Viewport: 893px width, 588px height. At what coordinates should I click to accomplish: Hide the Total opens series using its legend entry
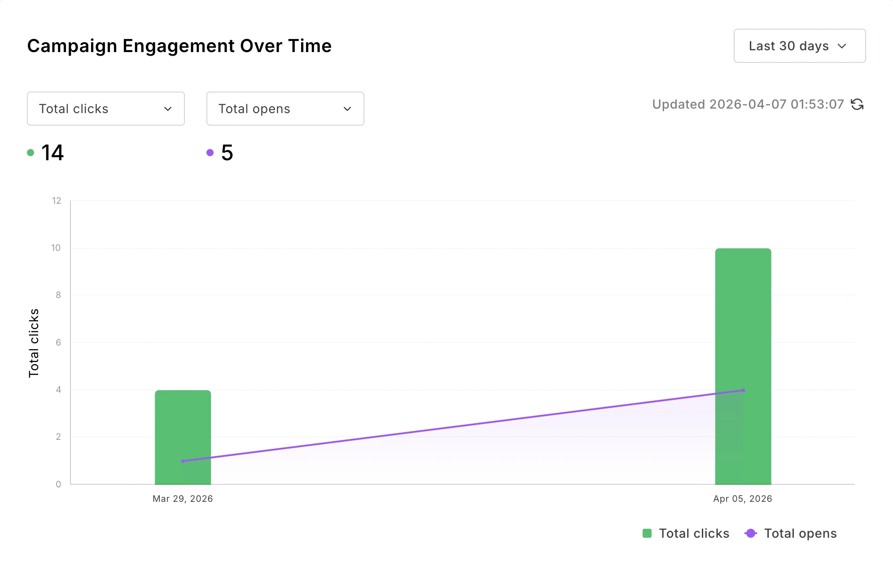801,533
